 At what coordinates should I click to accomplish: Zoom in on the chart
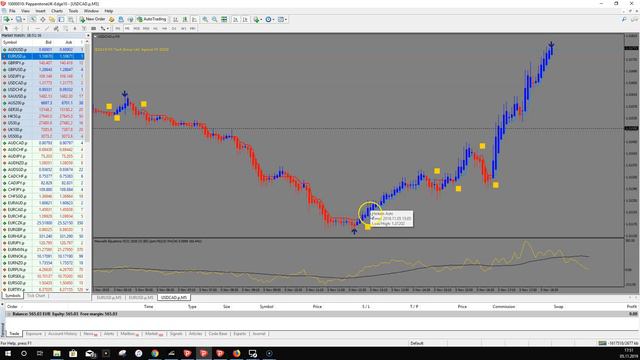pos(205,19)
